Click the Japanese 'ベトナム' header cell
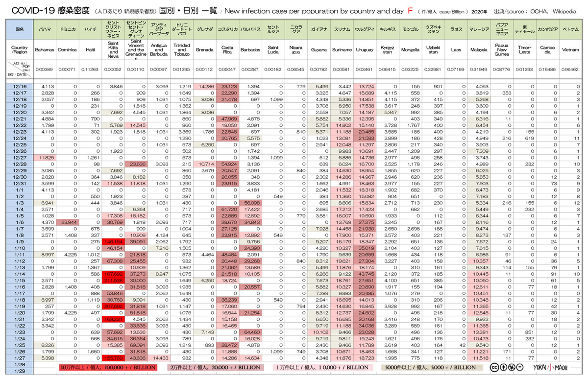This screenshot has height=378, width=588. click(x=570, y=29)
